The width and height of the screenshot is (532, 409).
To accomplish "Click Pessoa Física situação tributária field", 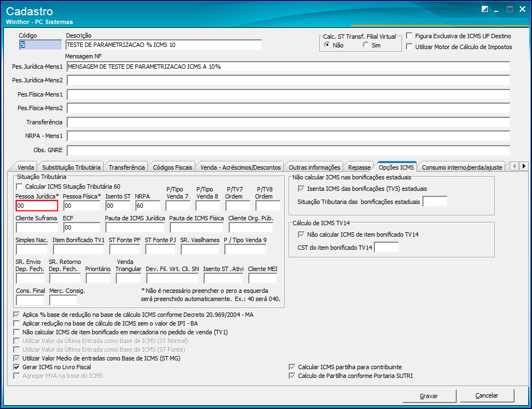I will pos(82,206).
